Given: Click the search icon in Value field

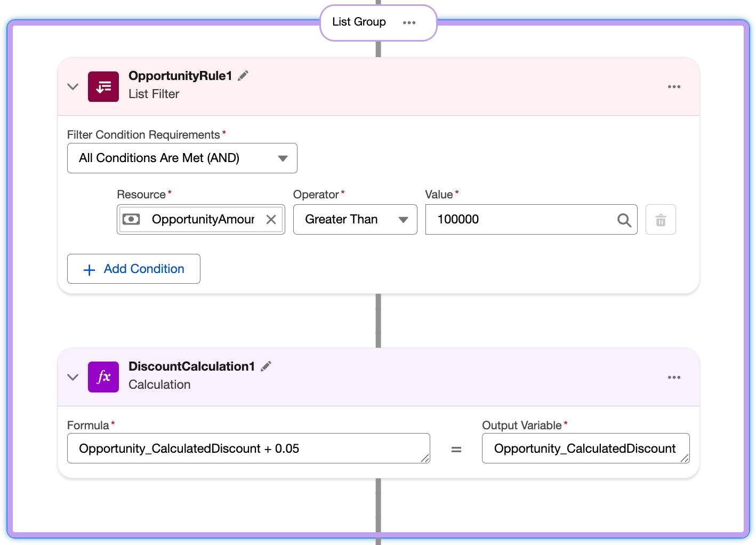Looking at the screenshot, I should [624, 220].
